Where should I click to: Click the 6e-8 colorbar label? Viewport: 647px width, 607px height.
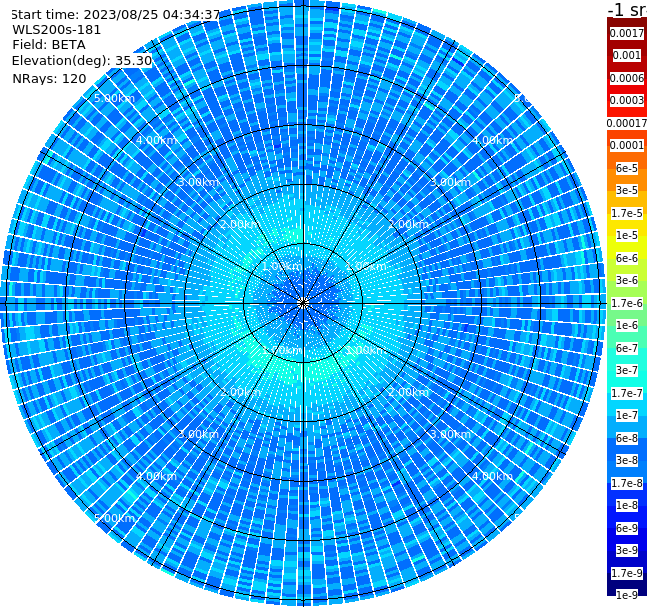[627, 438]
